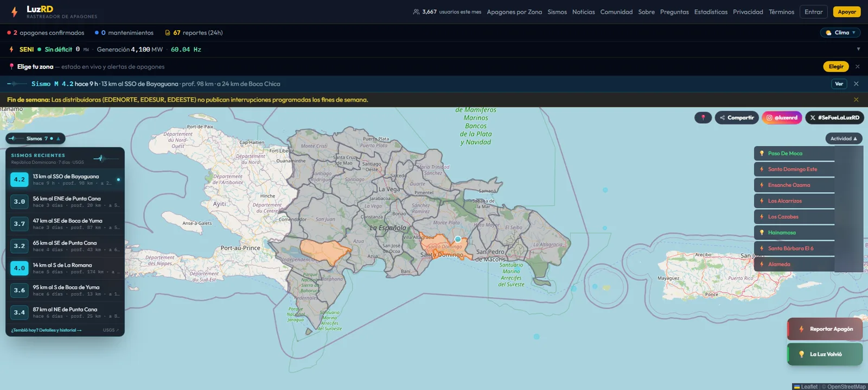Click Los Alcarrizos activity item
Viewport: 868px width, 390px height.
pyautogui.click(x=794, y=201)
